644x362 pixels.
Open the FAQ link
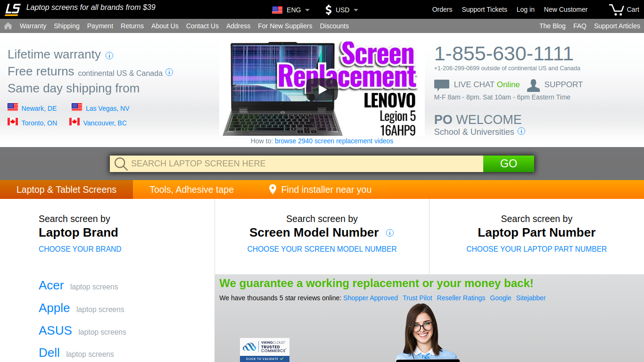click(x=580, y=26)
